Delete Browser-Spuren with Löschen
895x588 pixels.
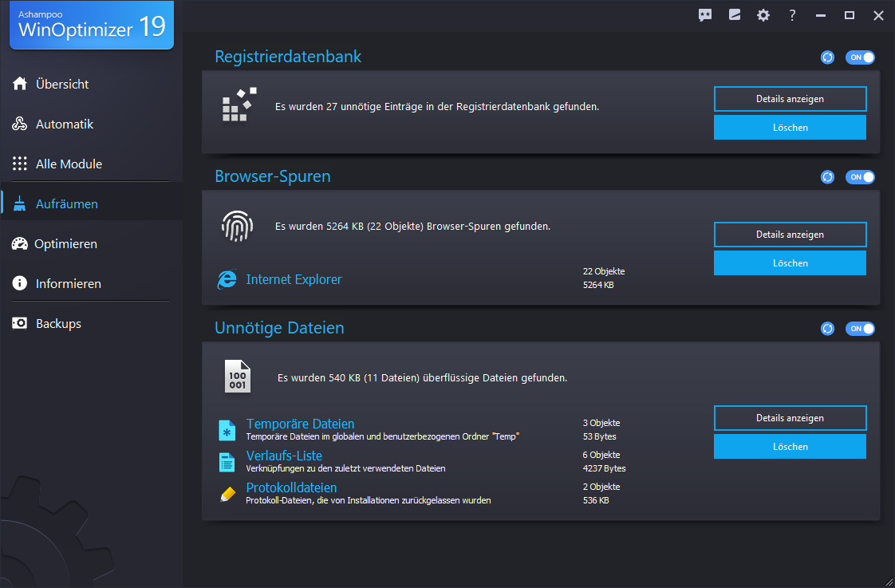[x=790, y=263]
